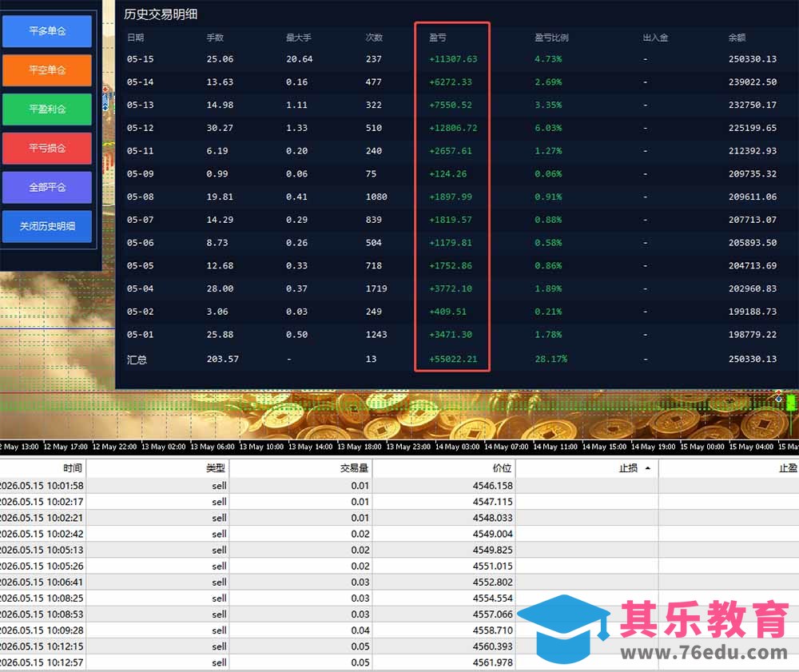Select the 盈亏比例 header text
The height and width of the screenshot is (672, 799).
click(551, 38)
